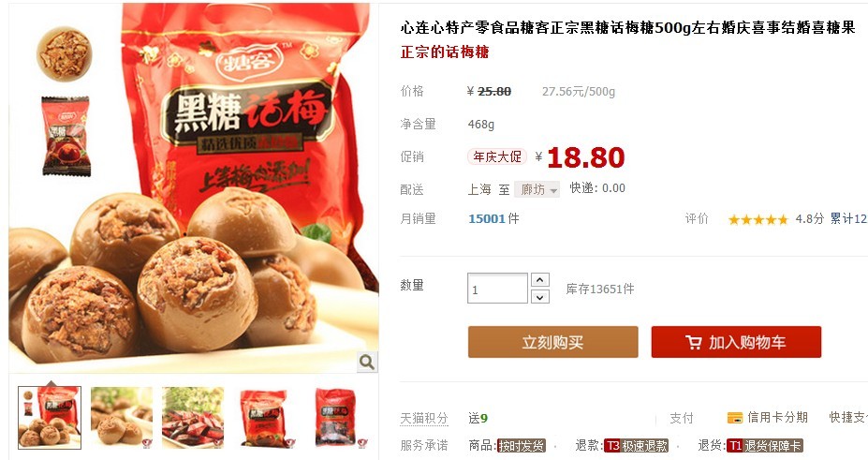Click the five-star rating icons
The height and width of the screenshot is (460, 868).
758,220
